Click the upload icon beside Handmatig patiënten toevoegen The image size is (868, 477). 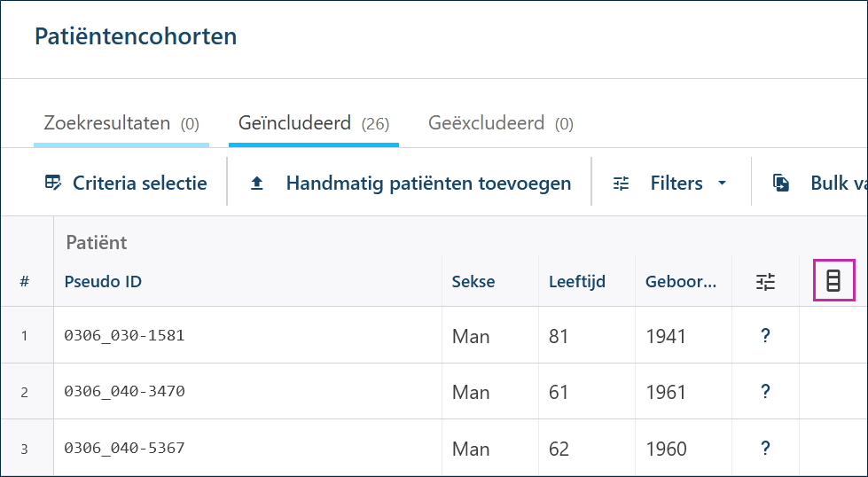(x=256, y=184)
